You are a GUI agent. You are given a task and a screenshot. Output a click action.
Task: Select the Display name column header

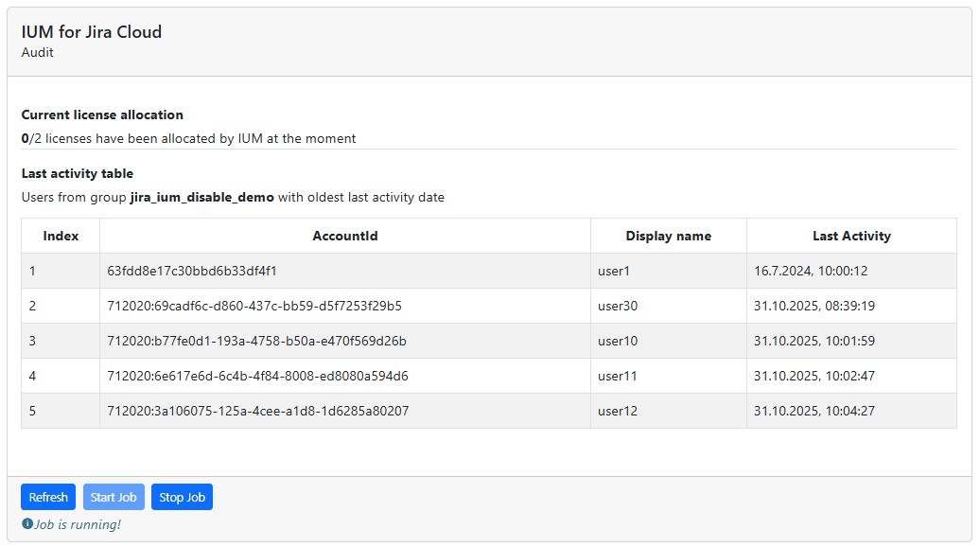pyautogui.click(x=668, y=236)
